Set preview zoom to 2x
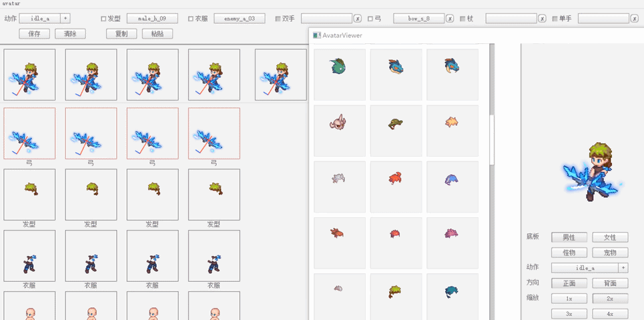The height and width of the screenshot is (320, 644). 610,299
